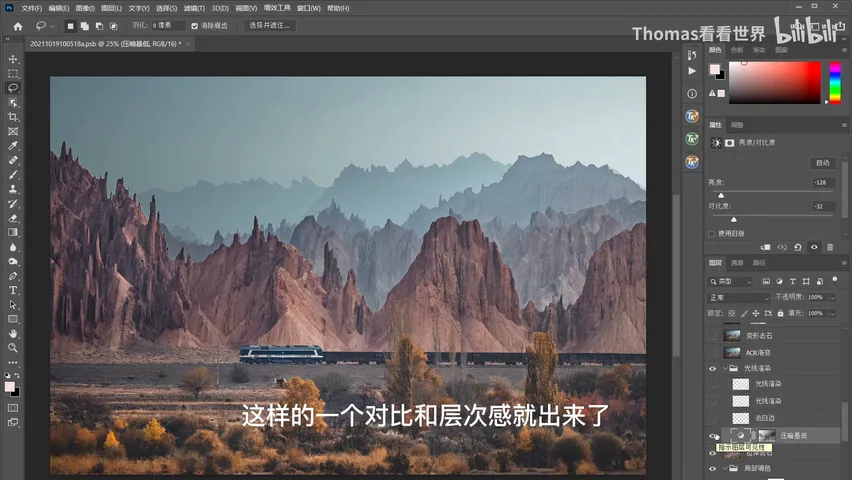
Task: Open the layer blend mode 正常 dropdown
Action: (739, 297)
